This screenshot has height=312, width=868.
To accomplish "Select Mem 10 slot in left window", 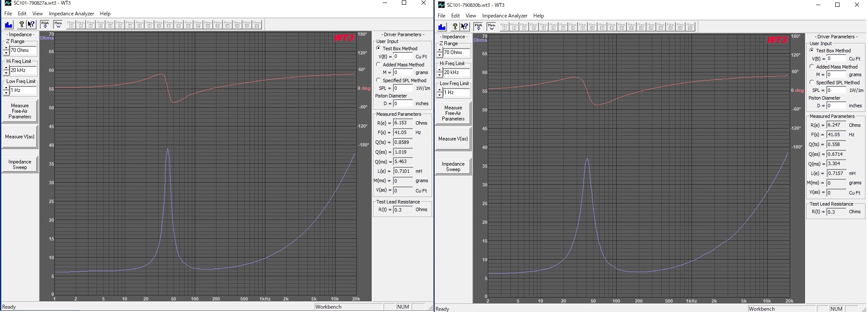I will [159, 25].
